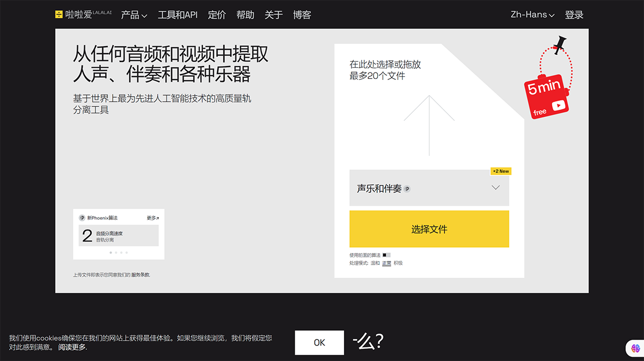Image resolution: width=644 pixels, height=361 pixels.
Task: Expand the 产品 dropdown menu
Action: 134,15
